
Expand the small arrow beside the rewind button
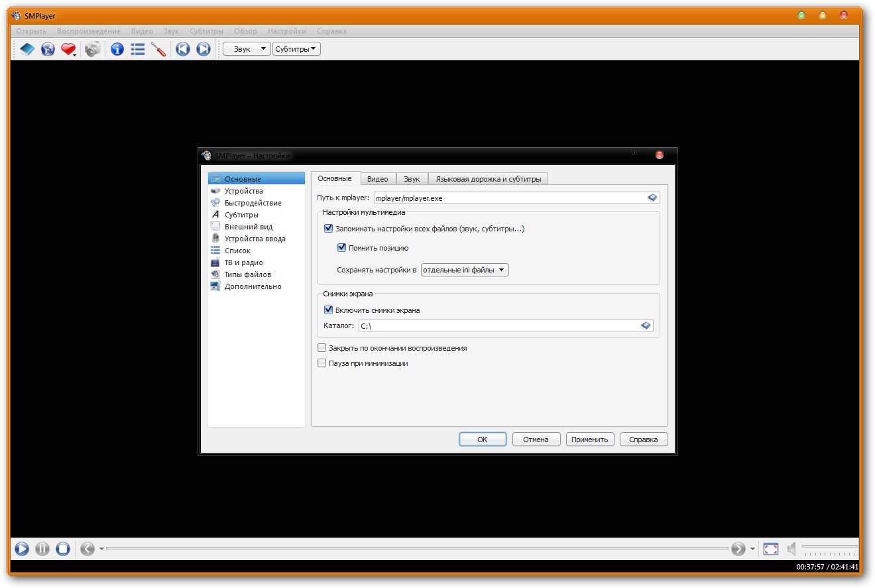coord(101,549)
